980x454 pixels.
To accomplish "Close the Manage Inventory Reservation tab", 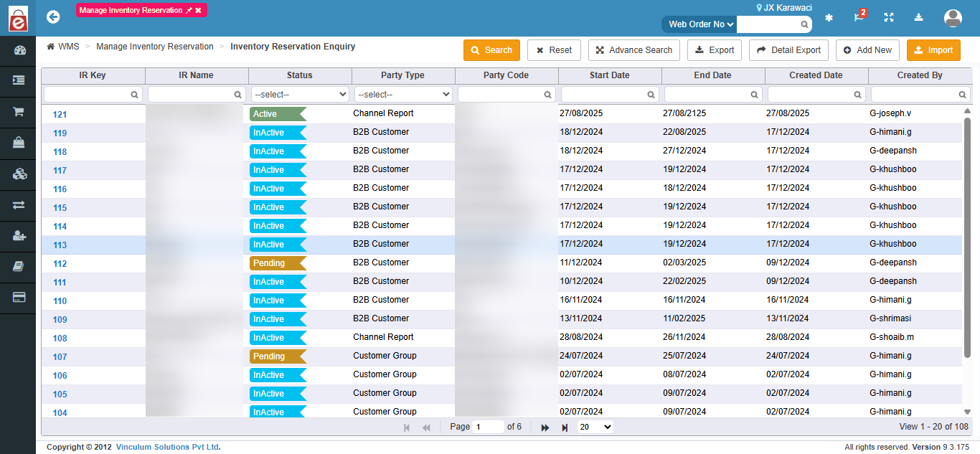I will coord(199,11).
